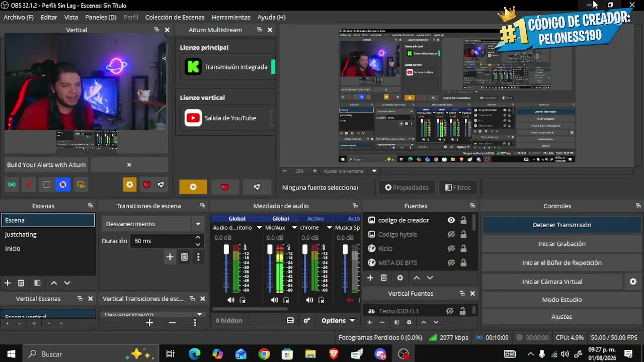Delete selected scene with trash icon in Escenas
The image size is (644, 362).
(x=21, y=283)
